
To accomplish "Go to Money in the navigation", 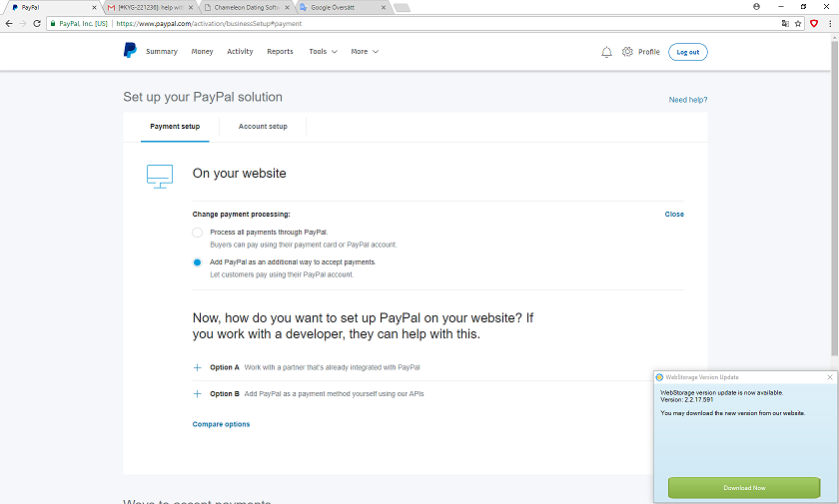I will (202, 51).
